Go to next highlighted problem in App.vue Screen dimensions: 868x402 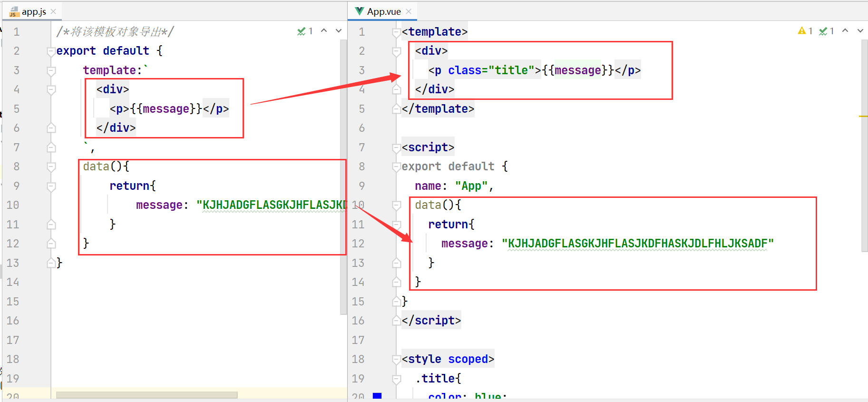point(860,30)
